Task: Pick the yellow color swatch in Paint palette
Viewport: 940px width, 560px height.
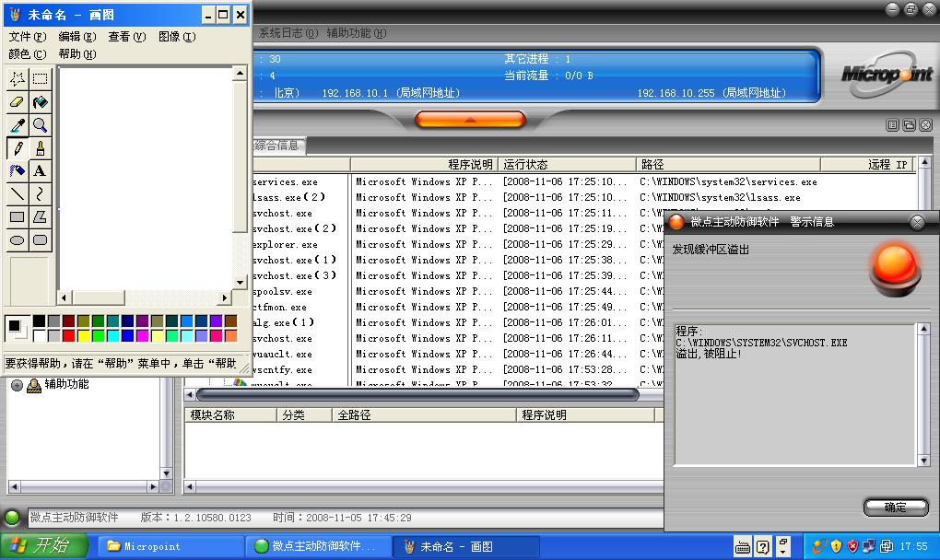Action: (x=83, y=335)
